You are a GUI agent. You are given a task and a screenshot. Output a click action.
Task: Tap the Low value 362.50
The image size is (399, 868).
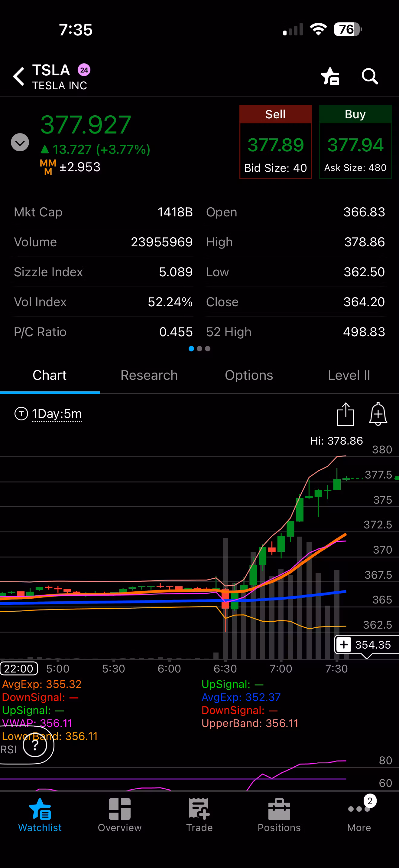click(364, 272)
